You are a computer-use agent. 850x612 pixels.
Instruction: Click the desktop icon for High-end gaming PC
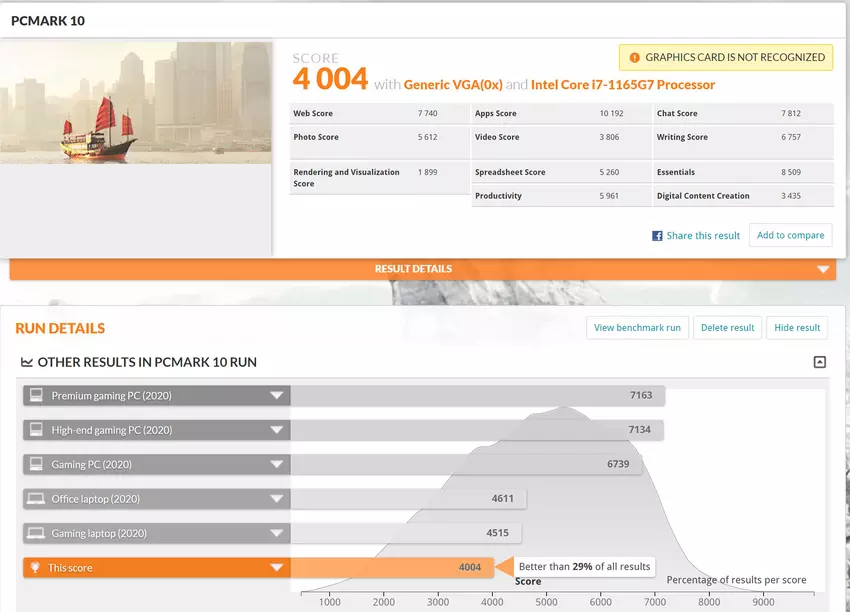pyautogui.click(x=35, y=430)
